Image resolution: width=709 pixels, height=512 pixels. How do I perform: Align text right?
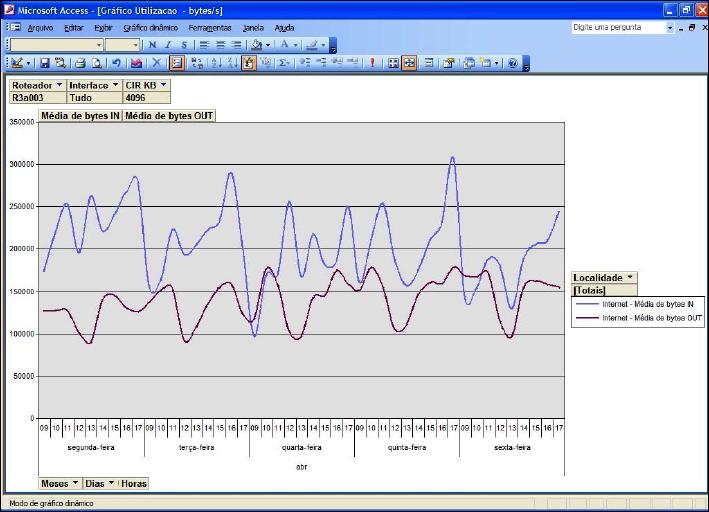(236, 45)
